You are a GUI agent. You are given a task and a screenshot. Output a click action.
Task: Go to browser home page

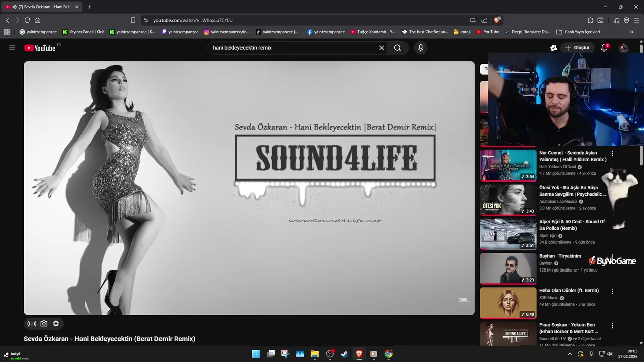point(37,20)
